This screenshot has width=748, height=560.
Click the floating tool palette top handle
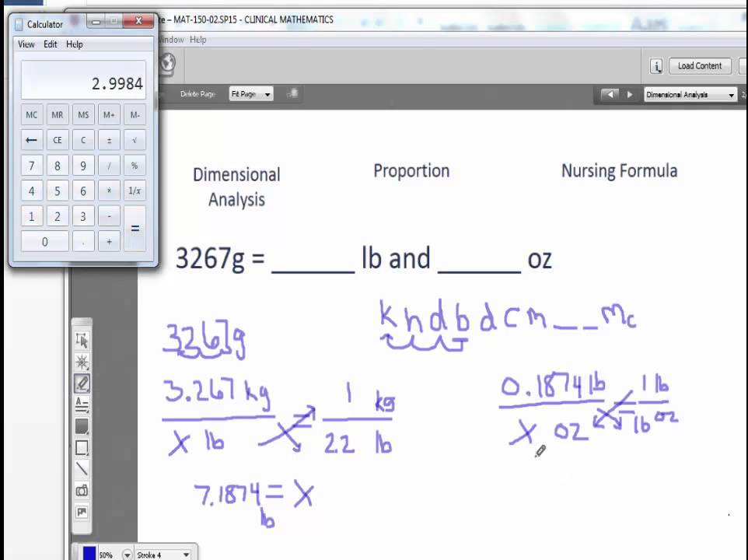82,323
